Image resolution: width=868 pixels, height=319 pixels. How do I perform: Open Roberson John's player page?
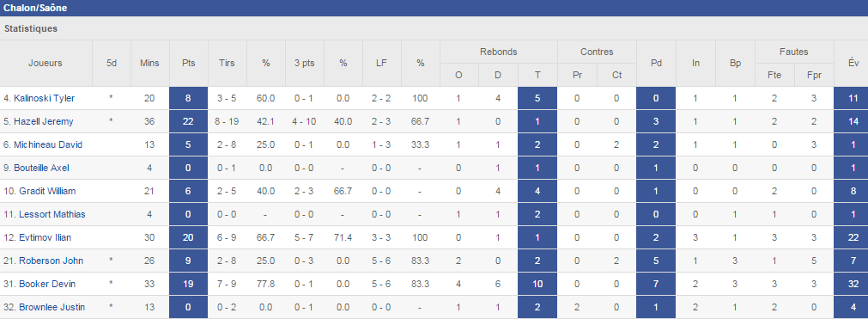[51, 261]
